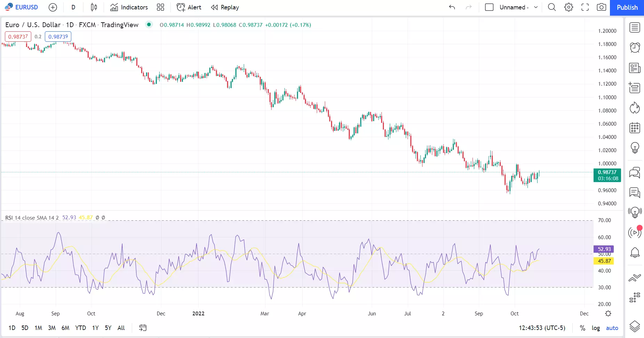The width and height of the screenshot is (644, 338).
Task: Click the RSI value label 52.93 on axis
Action: tap(604, 249)
